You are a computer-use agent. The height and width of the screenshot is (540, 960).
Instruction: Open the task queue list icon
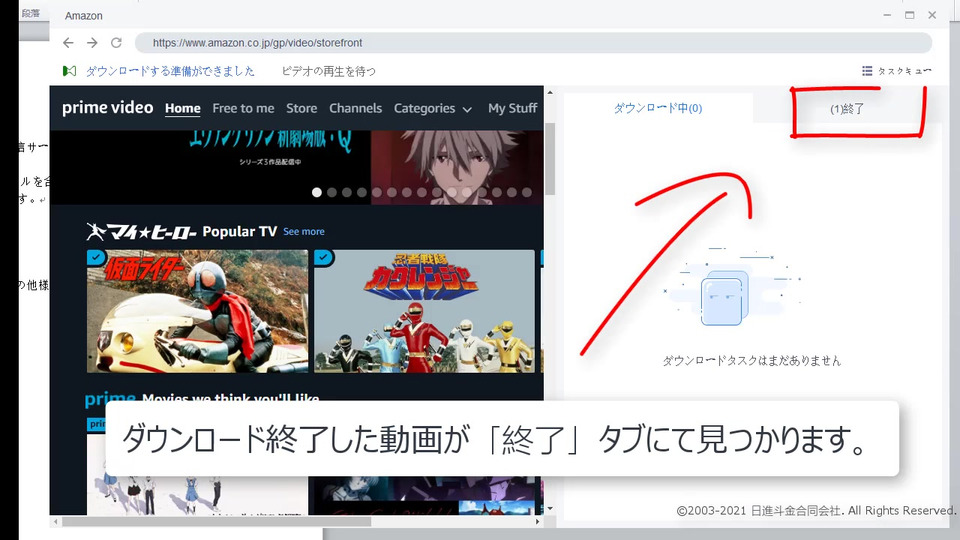[867, 71]
